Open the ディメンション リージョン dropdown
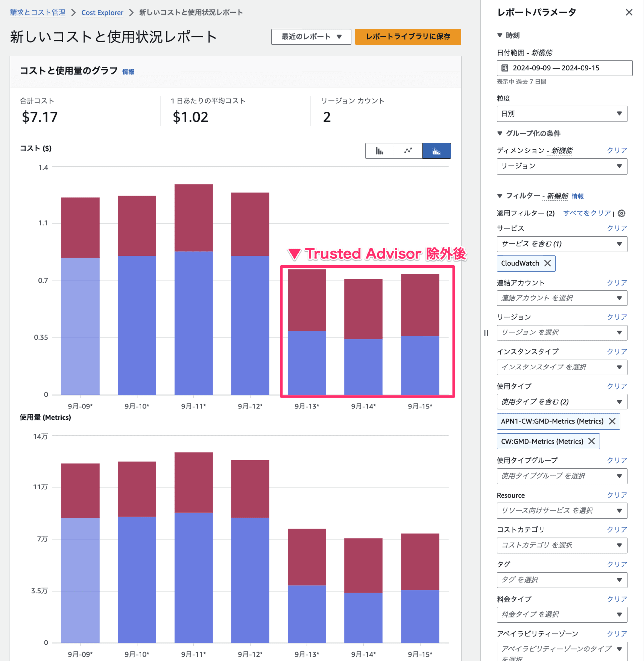 pos(562,166)
